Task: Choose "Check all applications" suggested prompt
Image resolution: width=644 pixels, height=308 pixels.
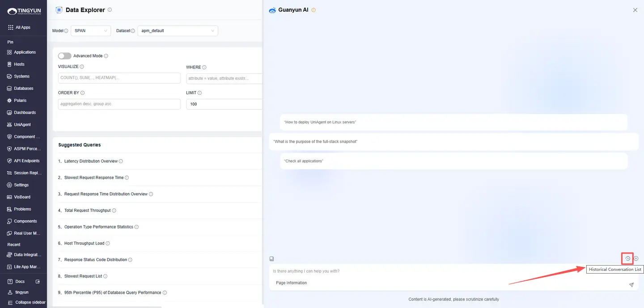Action: coord(304,161)
